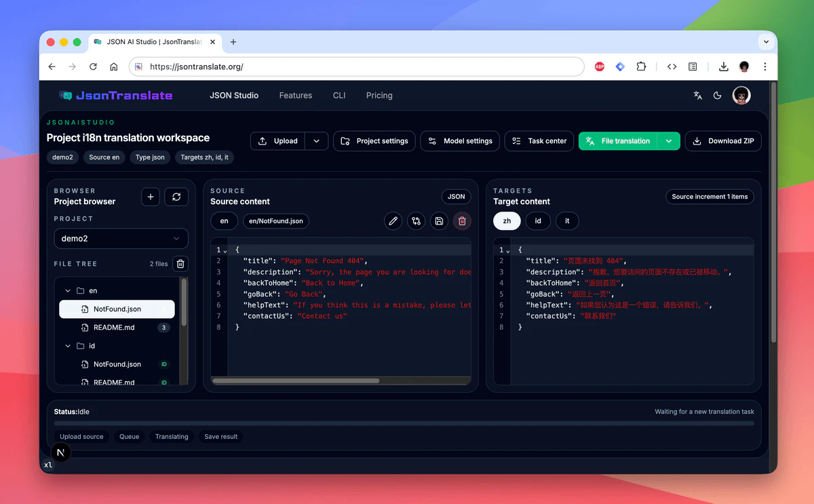Open Model settings
This screenshot has height=504, width=814.
coord(460,141)
